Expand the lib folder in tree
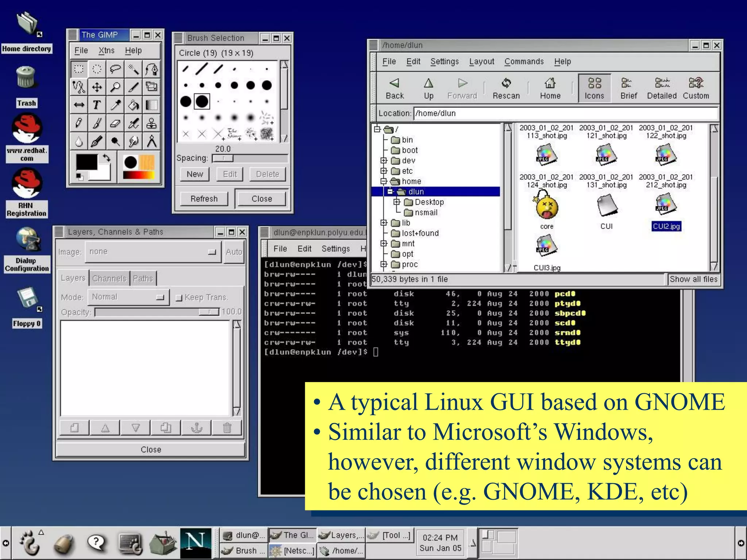The width and height of the screenshot is (747, 560). coord(383,222)
